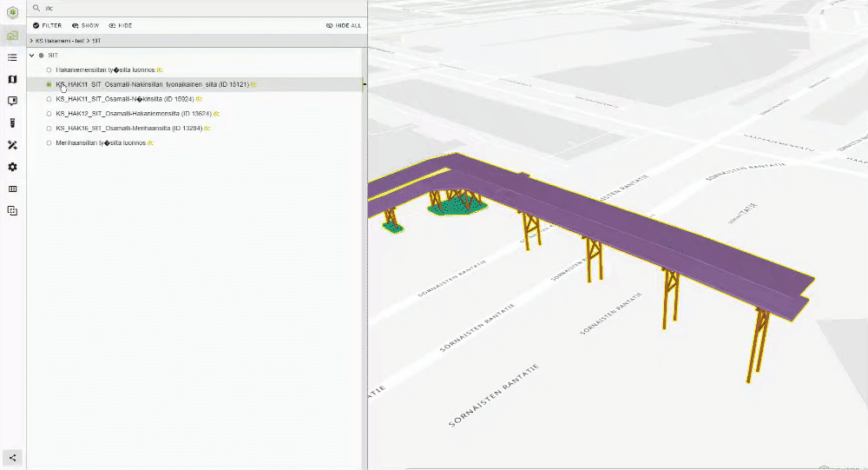Image resolution: width=868 pixels, height=470 pixels.
Task: Toggle radio for Osamalli-Merihaansilta (ID 13284)
Action: tap(49, 128)
